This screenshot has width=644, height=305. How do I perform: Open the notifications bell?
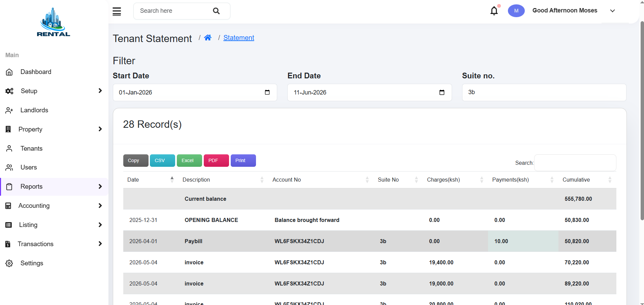494,11
